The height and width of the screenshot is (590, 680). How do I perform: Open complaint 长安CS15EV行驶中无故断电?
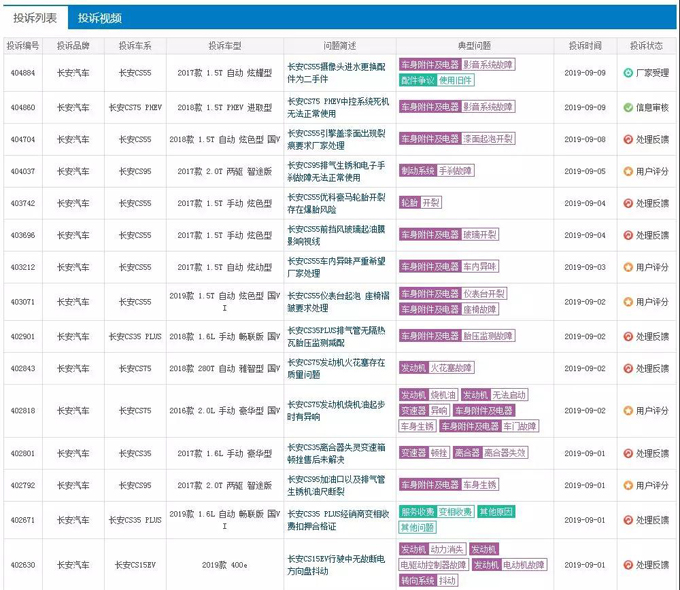[x=336, y=565]
